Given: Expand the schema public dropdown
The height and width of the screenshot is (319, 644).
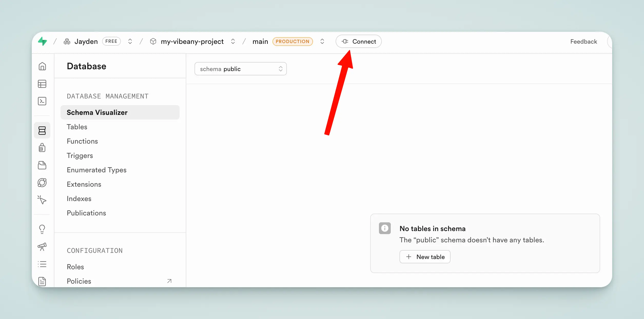Looking at the screenshot, I should 240,69.
